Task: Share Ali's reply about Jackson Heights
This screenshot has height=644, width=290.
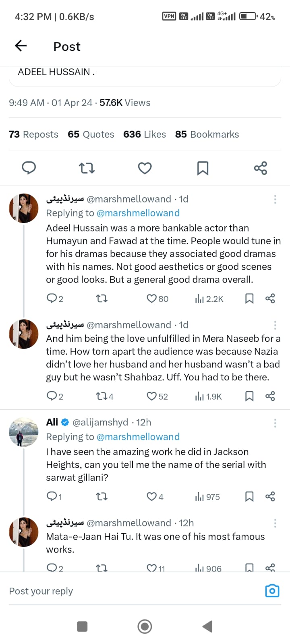Action: tap(270, 496)
